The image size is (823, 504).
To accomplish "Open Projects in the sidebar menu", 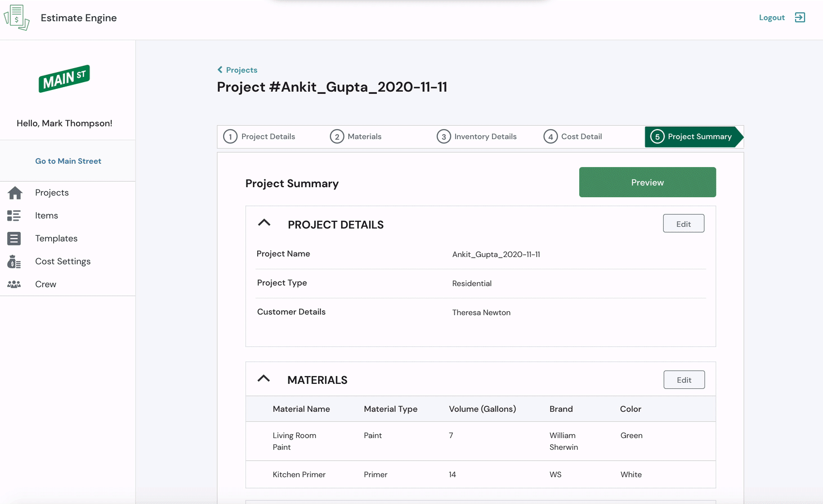I will click(x=52, y=193).
